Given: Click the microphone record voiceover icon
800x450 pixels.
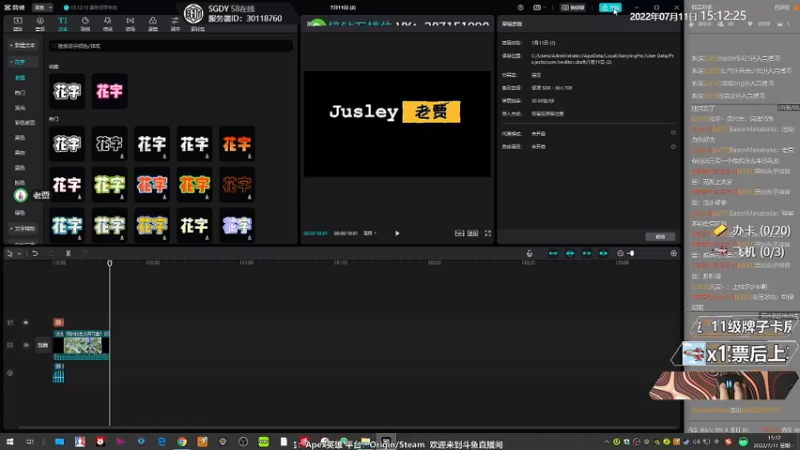Looking at the screenshot, I should click(x=530, y=254).
